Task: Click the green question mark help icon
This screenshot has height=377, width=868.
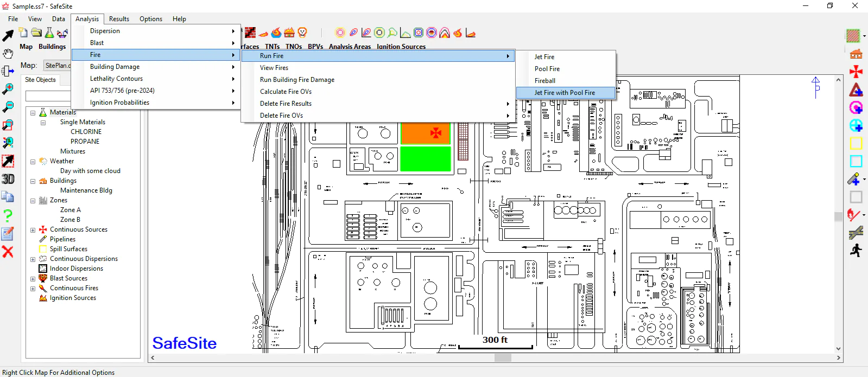Action: [x=8, y=215]
